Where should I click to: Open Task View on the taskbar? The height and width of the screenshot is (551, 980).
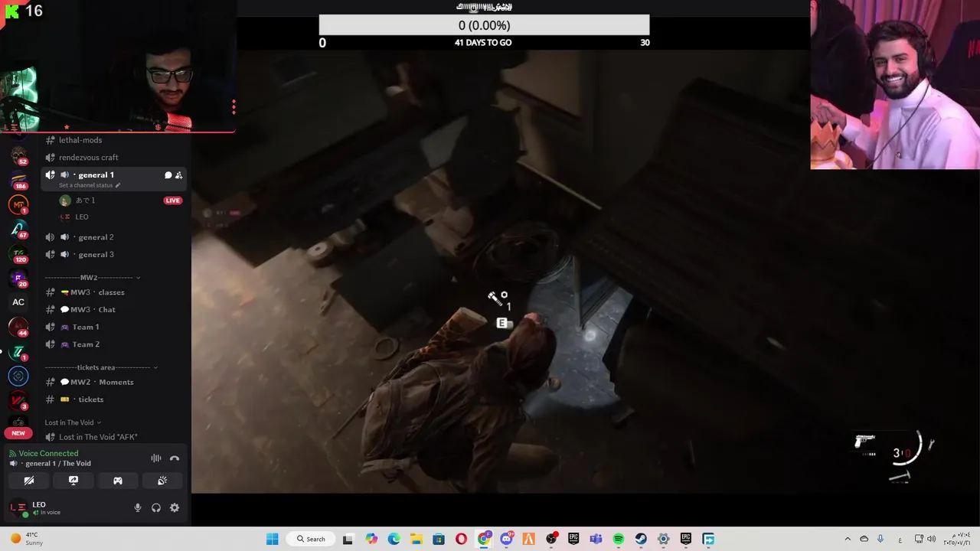[348, 539]
